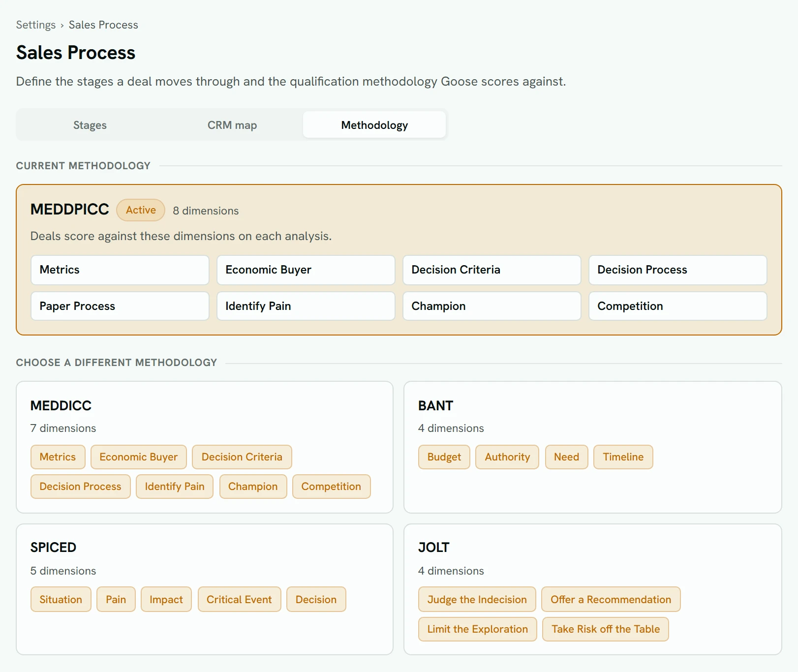This screenshot has width=798, height=672.
Task: Click the '8 dimensions' label on MEDDPICC
Action: [x=206, y=211]
